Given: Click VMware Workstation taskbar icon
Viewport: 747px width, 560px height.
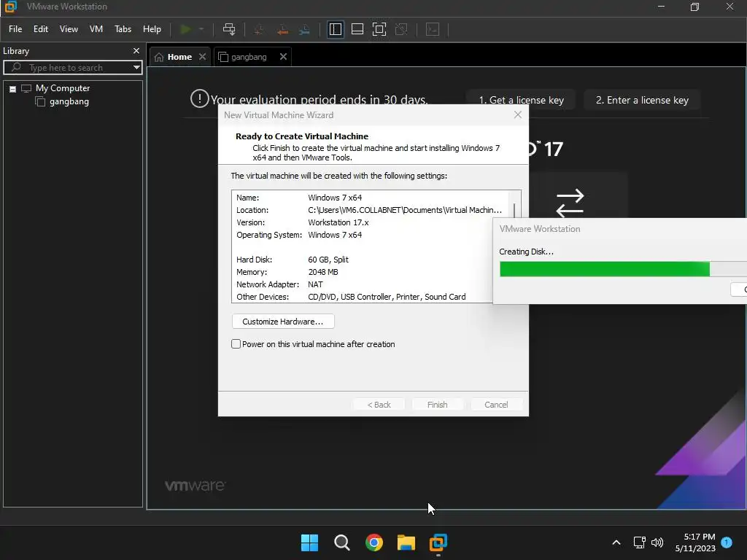Looking at the screenshot, I should (x=438, y=542).
